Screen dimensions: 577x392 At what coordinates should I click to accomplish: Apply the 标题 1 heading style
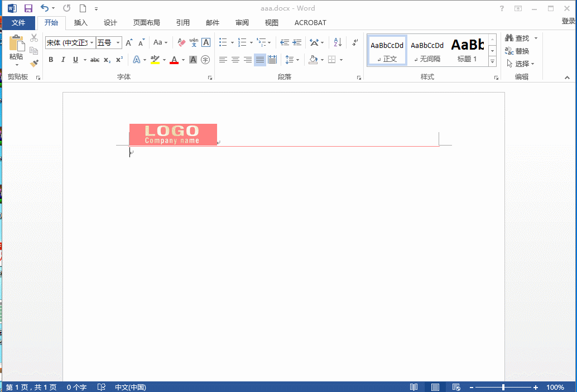coord(467,51)
